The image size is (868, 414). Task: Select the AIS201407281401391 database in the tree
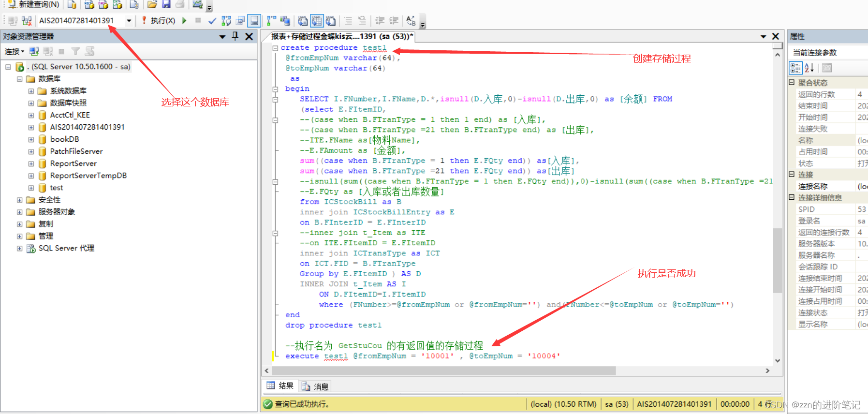[87, 127]
